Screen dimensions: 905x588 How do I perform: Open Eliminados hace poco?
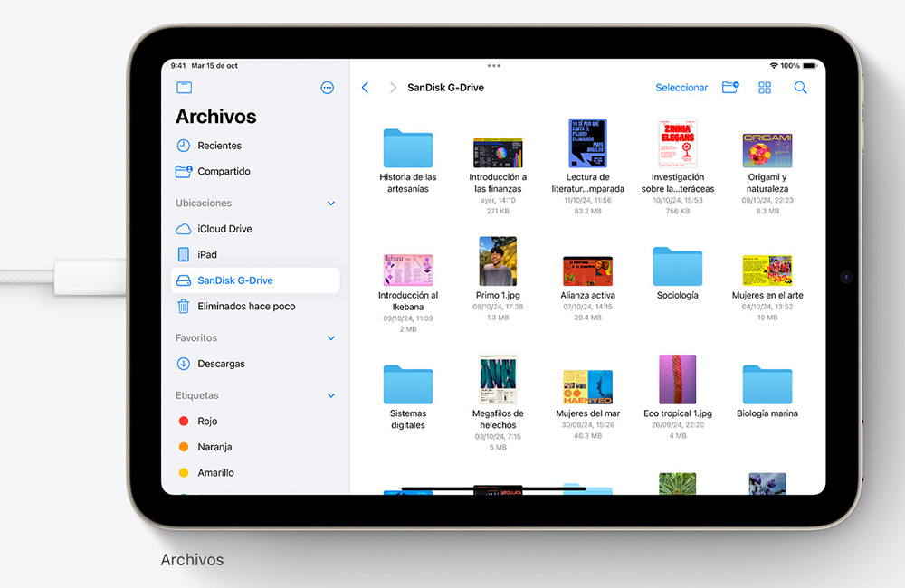246,307
